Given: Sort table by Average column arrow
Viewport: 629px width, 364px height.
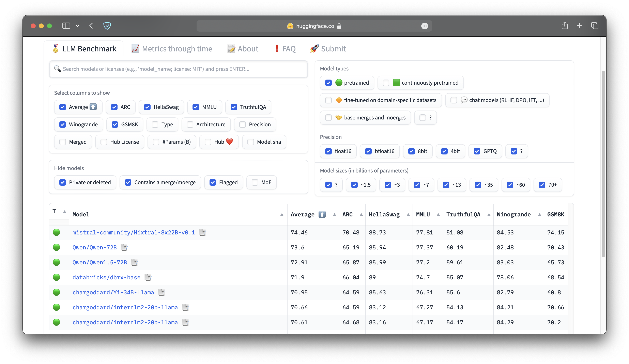Looking at the screenshot, I should [x=334, y=215].
